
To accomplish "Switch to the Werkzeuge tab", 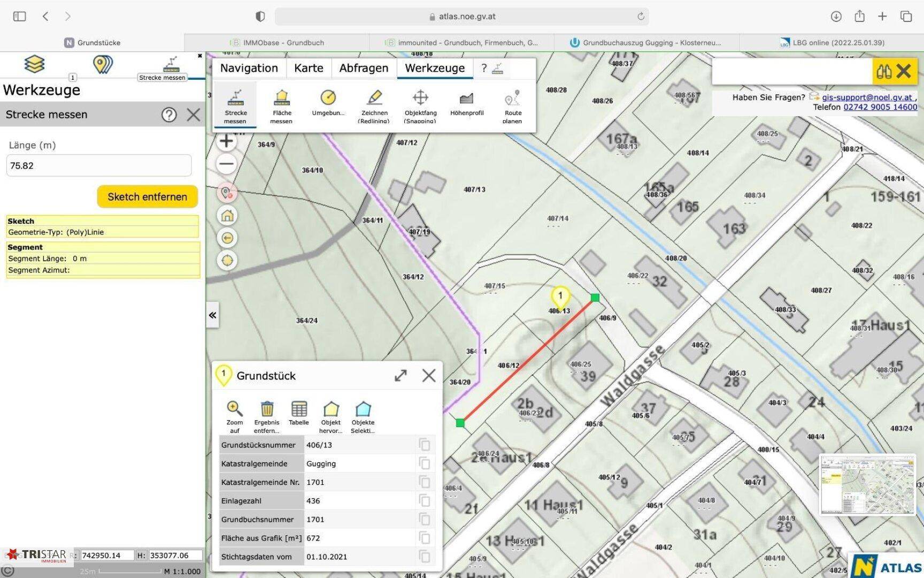I will 435,68.
